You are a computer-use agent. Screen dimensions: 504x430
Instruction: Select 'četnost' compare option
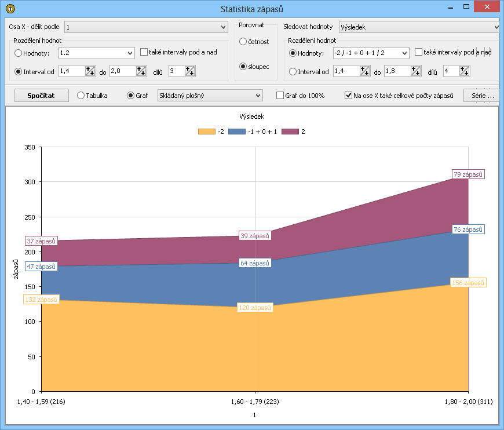(x=243, y=42)
